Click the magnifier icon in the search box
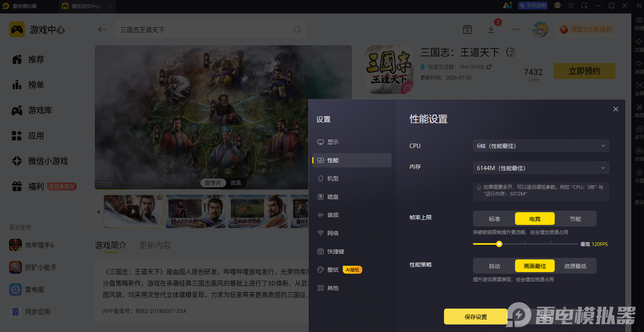The height and width of the screenshot is (332, 644). pyautogui.click(x=297, y=29)
